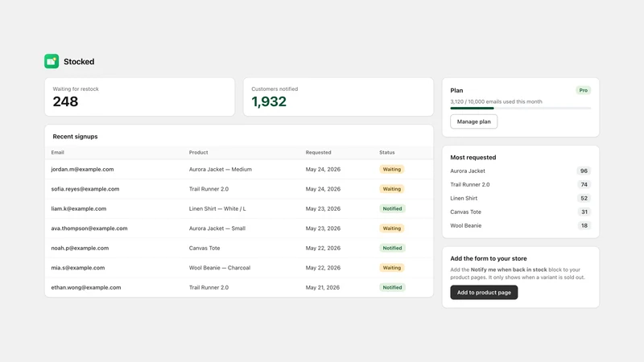Click Notified badge in liam.k row

392,208
